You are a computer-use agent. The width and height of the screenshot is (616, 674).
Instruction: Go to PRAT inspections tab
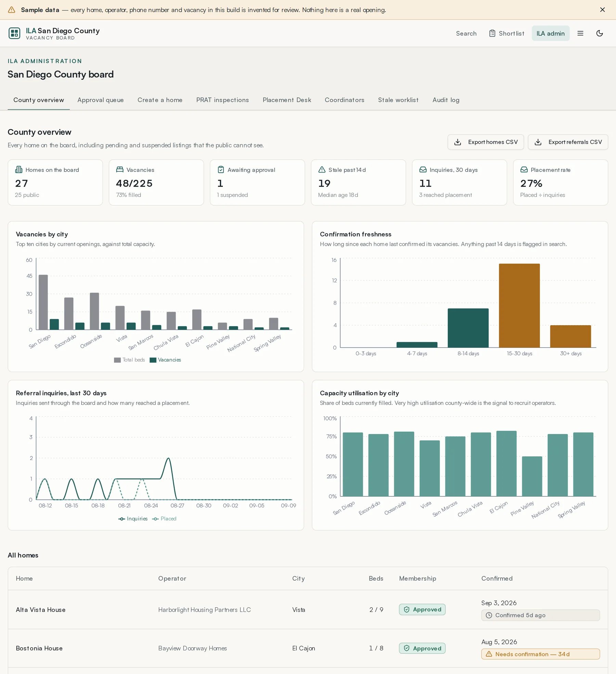pos(222,100)
